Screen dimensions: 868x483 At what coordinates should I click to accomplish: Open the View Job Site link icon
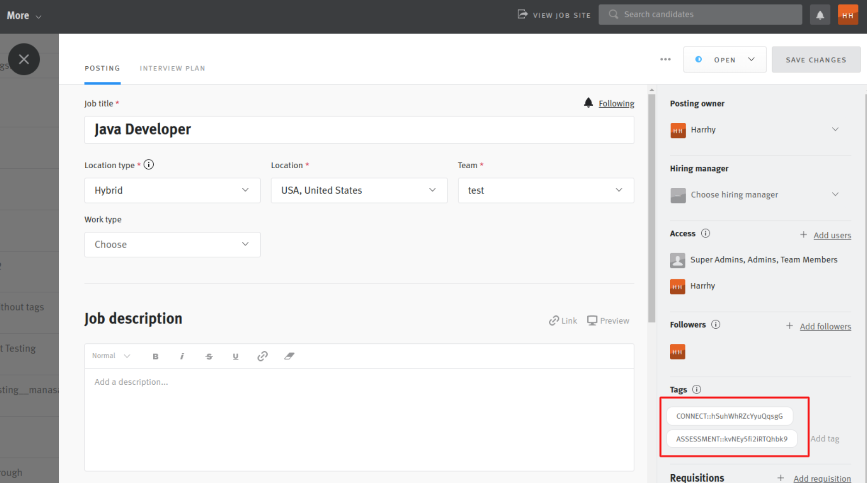point(522,14)
